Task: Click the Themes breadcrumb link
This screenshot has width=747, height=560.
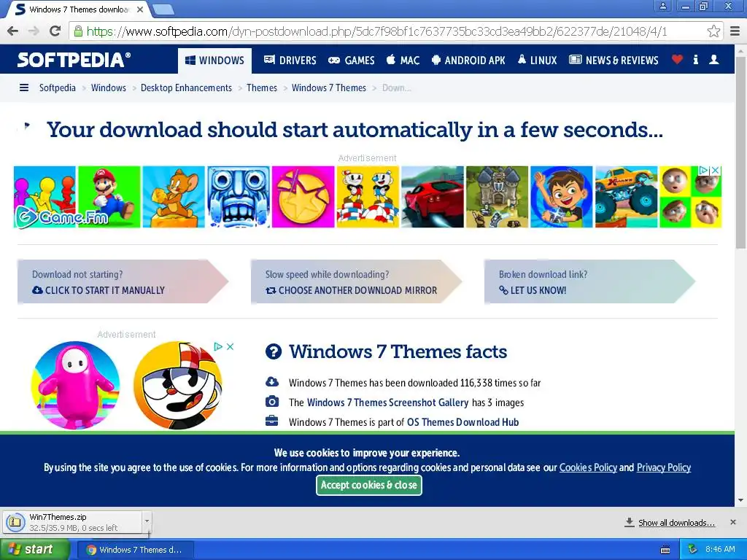Action: pyautogui.click(x=262, y=87)
